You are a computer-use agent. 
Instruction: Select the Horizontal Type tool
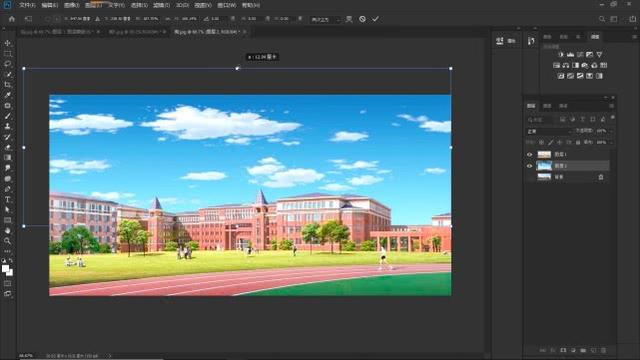[7, 200]
